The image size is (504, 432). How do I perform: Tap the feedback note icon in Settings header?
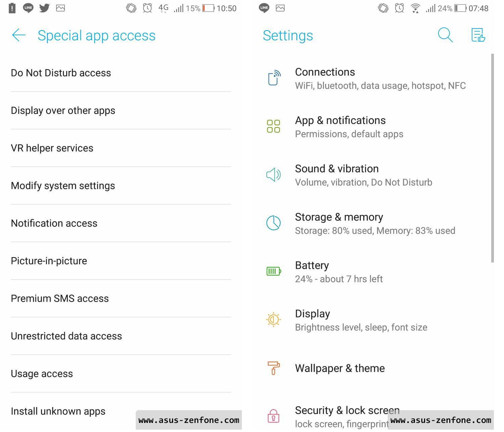(x=478, y=35)
